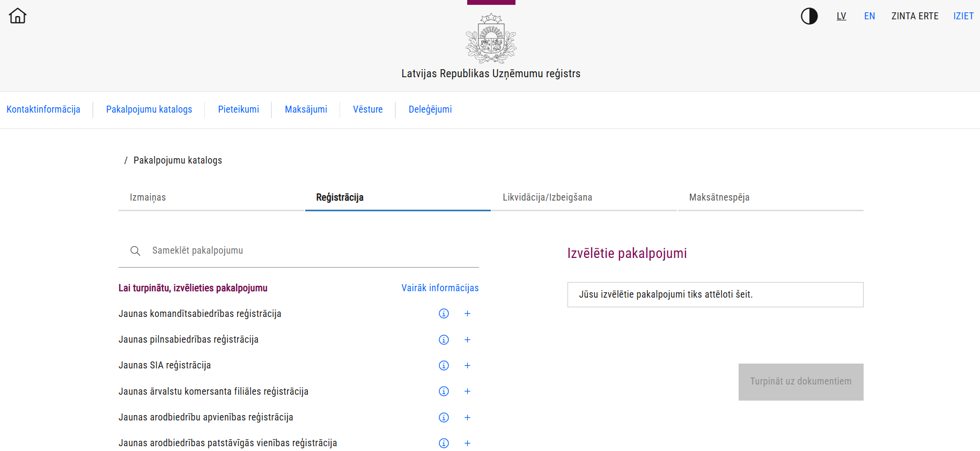Image resolution: width=980 pixels, height=451 pixels.
Task: Show info for arodbiedrības patstāvīgās vienības reģistrācija
Action: [x=444, y=443]
